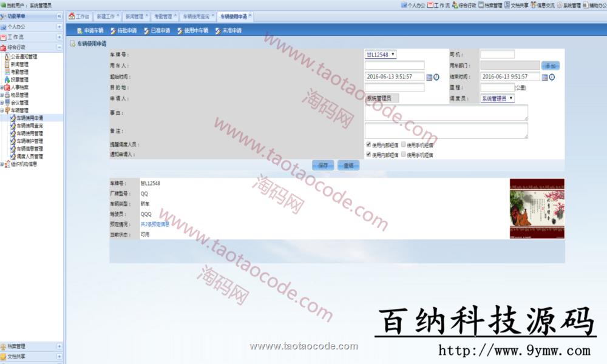Click the clock icon beside 结束时间
The height and width of the screenshot is (364, 607).
[552, 77]
